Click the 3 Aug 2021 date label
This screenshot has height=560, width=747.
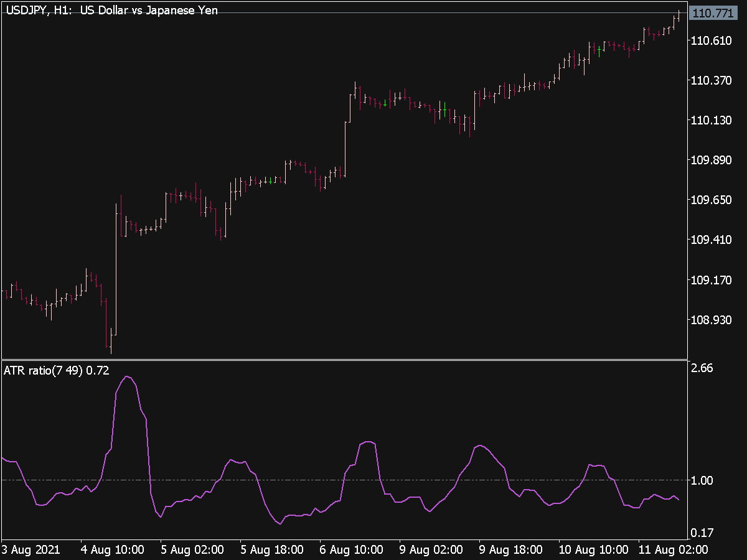tap(31, 550)
